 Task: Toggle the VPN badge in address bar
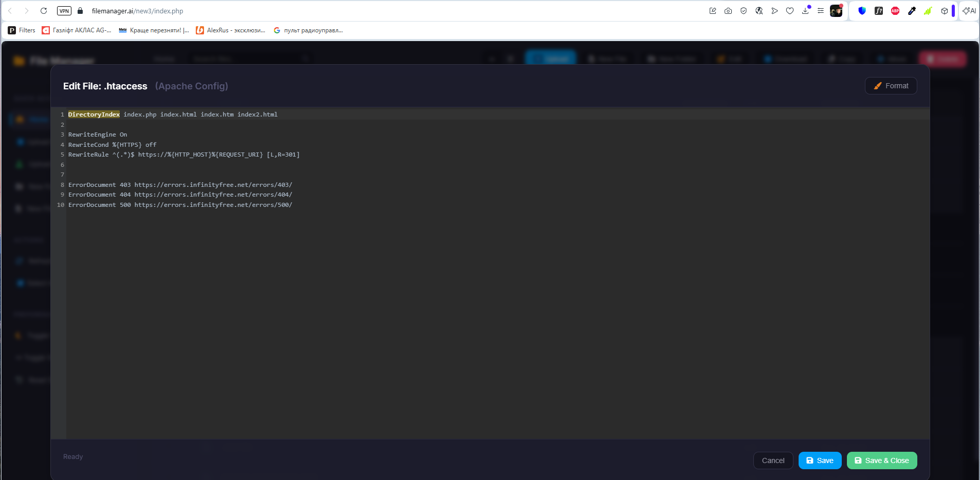pos(64,11)
